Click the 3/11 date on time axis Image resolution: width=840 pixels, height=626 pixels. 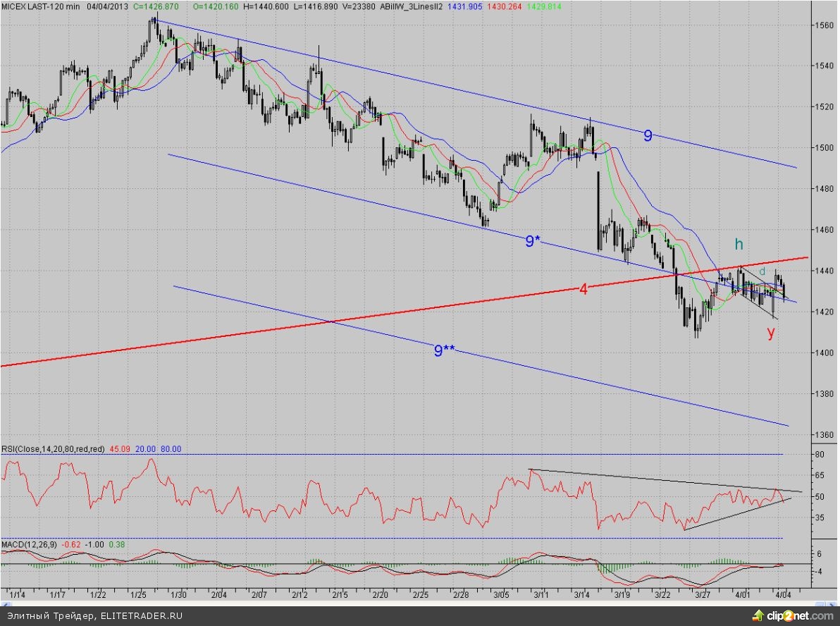(x=543, y=594)
